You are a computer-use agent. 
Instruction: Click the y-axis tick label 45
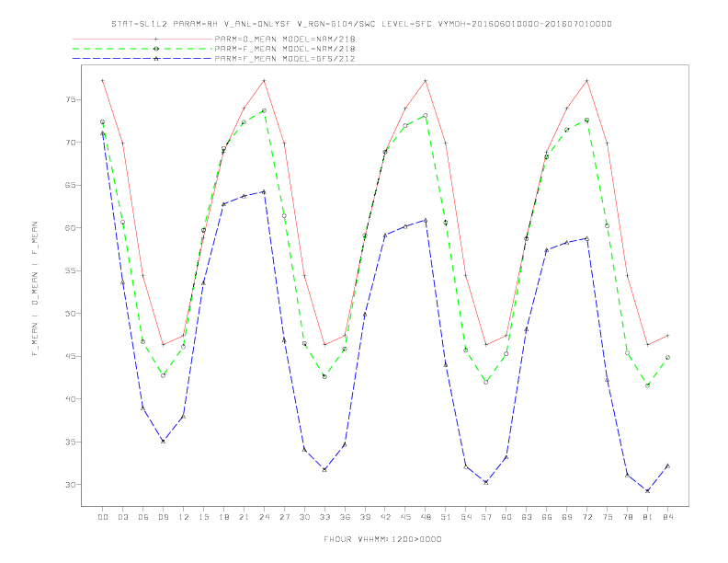(x=70, y=356)
